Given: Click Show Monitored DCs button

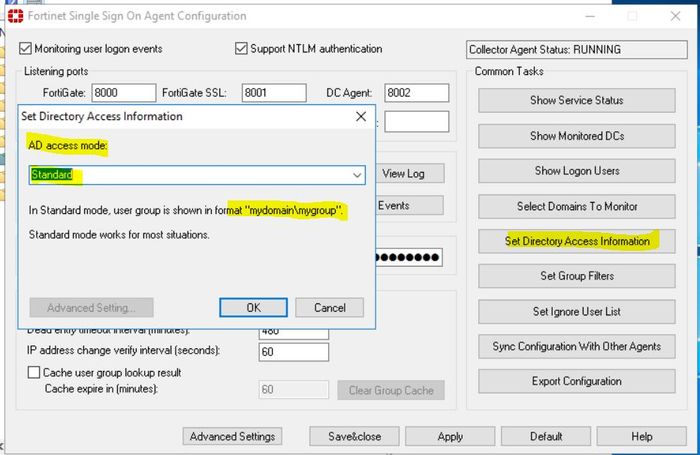Looking at the screenshot, I should click(577, 136).
